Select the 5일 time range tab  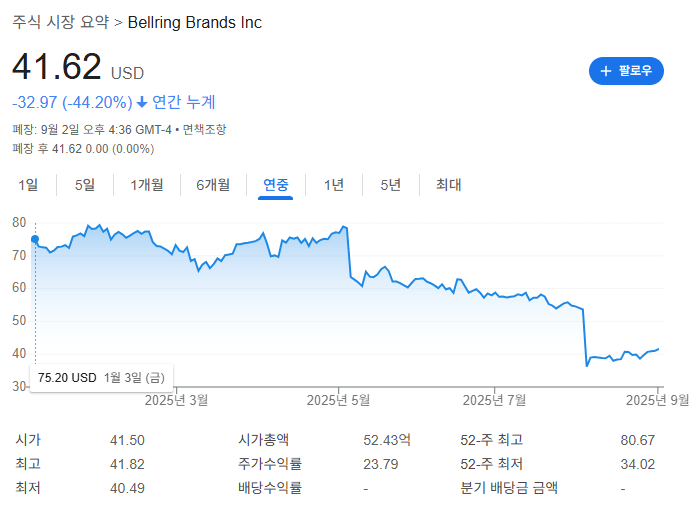click(x=85, y=184)
